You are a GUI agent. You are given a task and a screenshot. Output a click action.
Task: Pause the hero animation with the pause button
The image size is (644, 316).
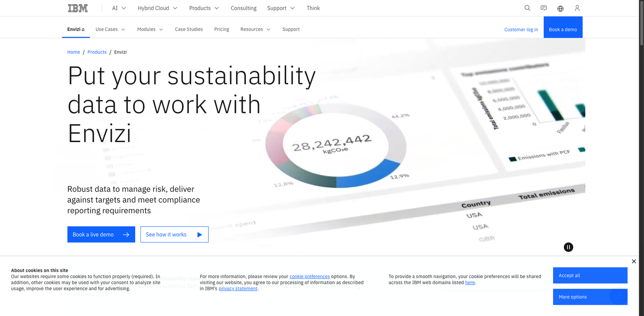tap(568, 247)
